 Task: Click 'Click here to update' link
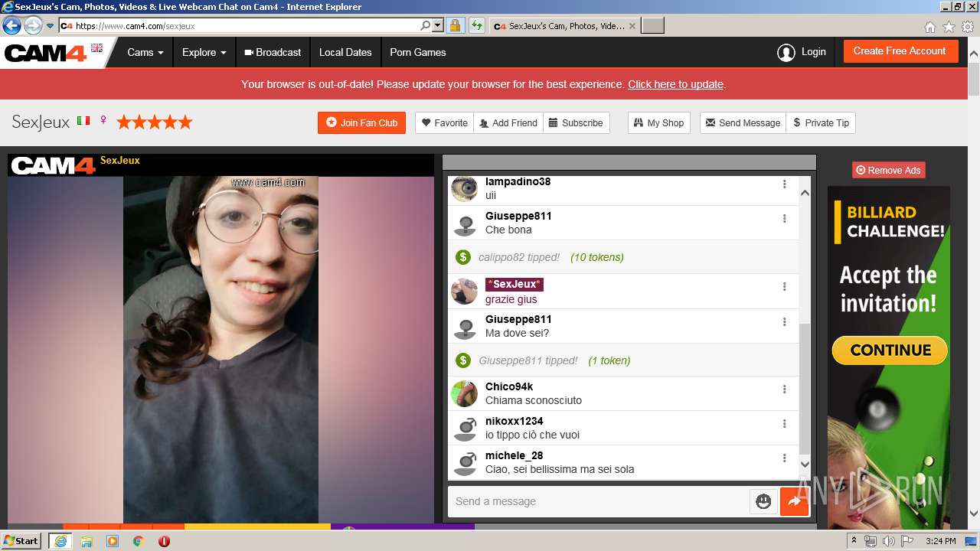tap(675, 84)
